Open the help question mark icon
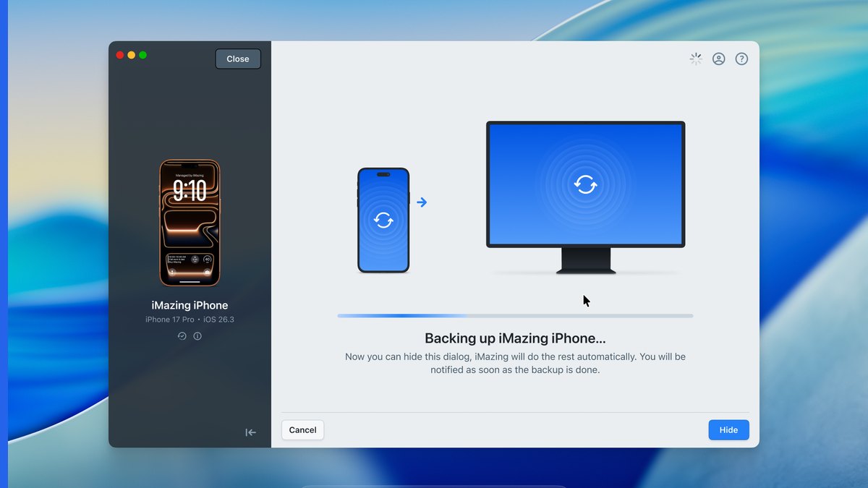868x488 pixels. [x=741, y=59]
